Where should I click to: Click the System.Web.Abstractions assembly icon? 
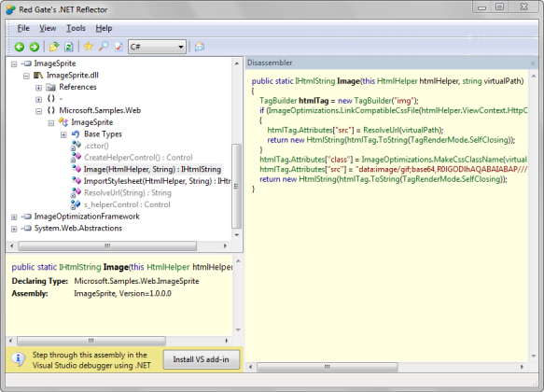click(26, 229)
